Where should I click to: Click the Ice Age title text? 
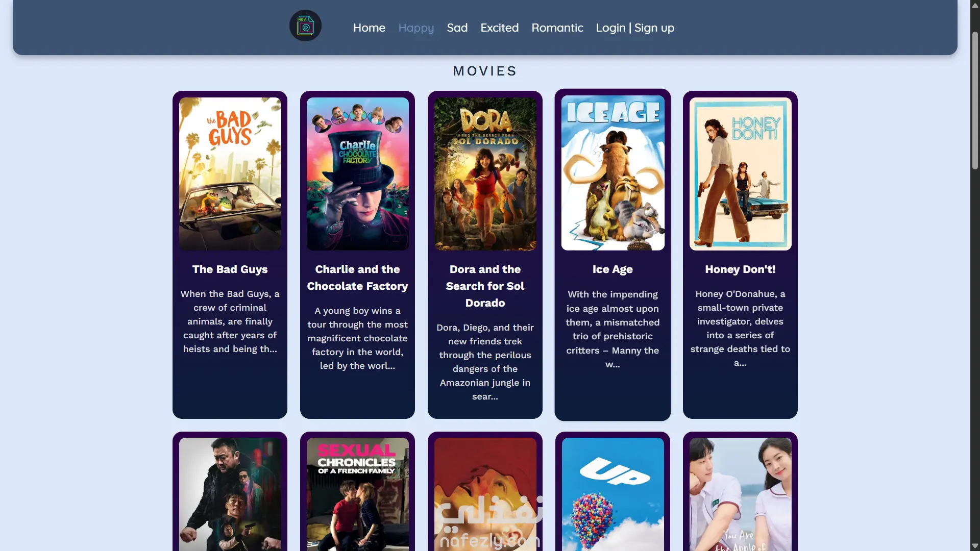612,269
